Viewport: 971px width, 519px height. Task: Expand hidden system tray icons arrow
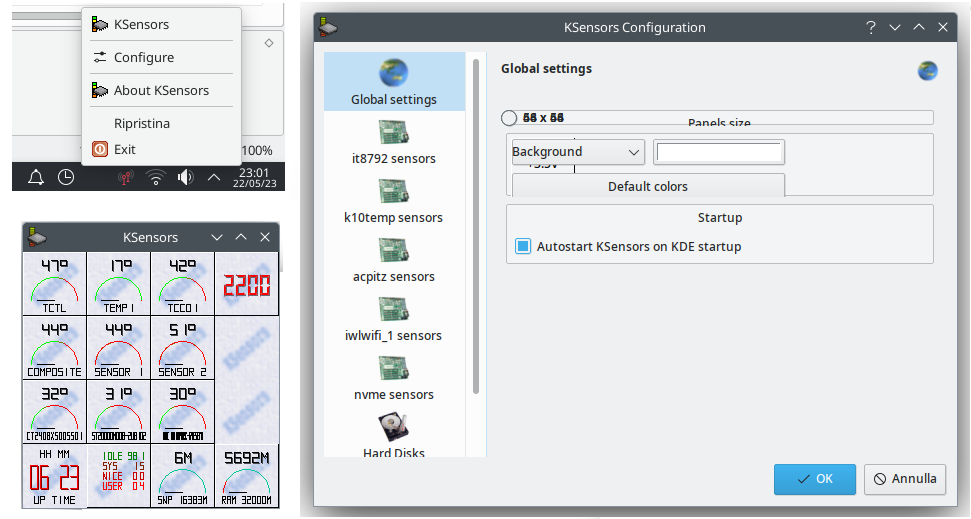click(214, 177)
